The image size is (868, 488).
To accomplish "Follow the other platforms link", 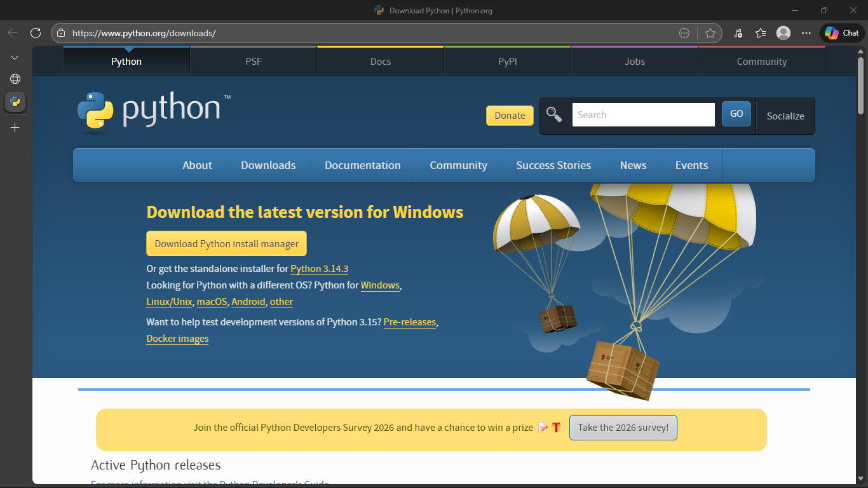I will [x=281, y=302].
